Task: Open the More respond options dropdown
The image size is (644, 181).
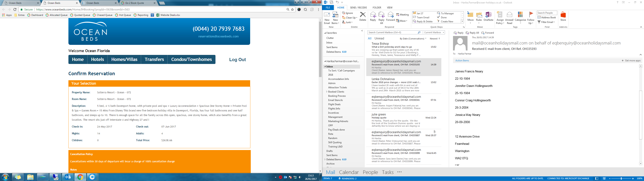Action: tap(402, 21)
